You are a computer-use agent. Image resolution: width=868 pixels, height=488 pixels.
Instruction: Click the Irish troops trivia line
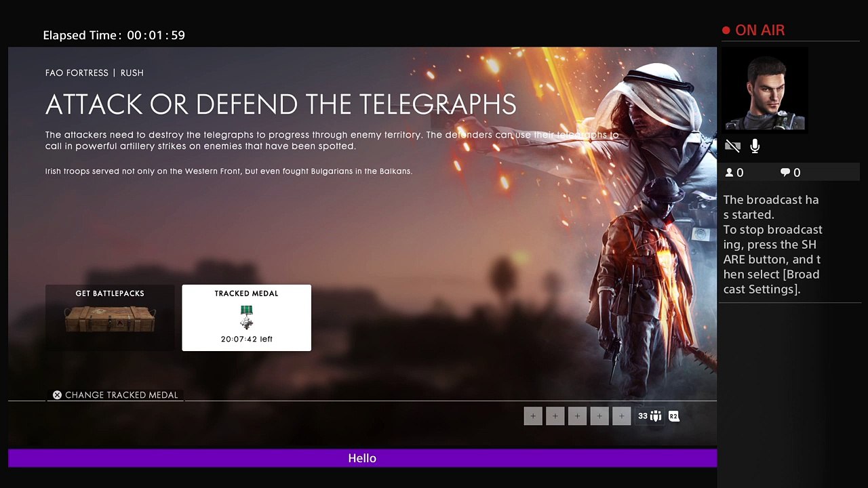click(x=229, y=171)
